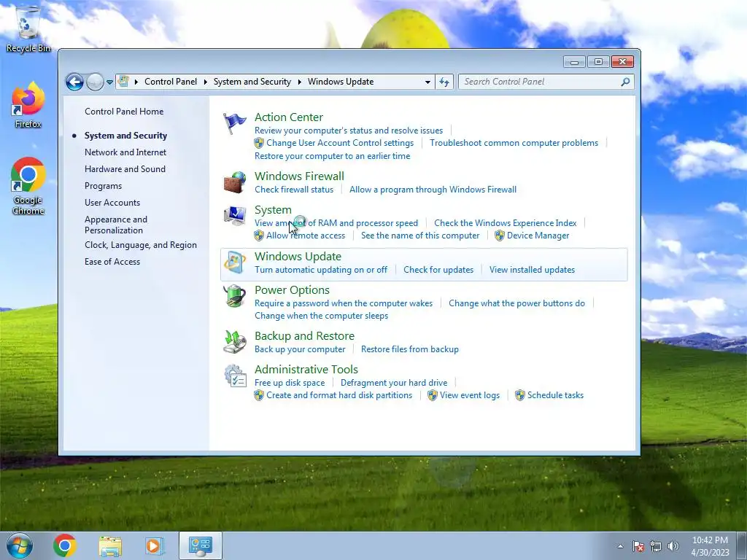Expand arrow after System and Security breadcrumb
747x560 pixels.
(x=300, y=82)
